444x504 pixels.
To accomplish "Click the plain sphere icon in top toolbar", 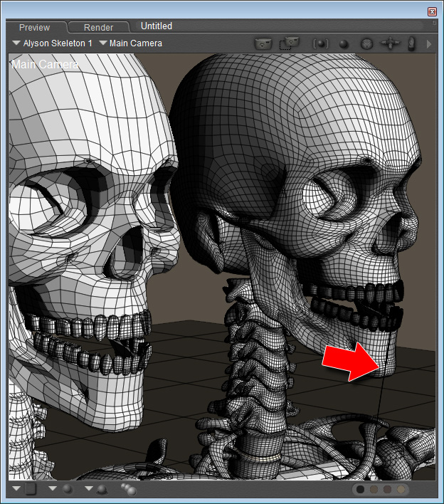I will tap(344, 43).
